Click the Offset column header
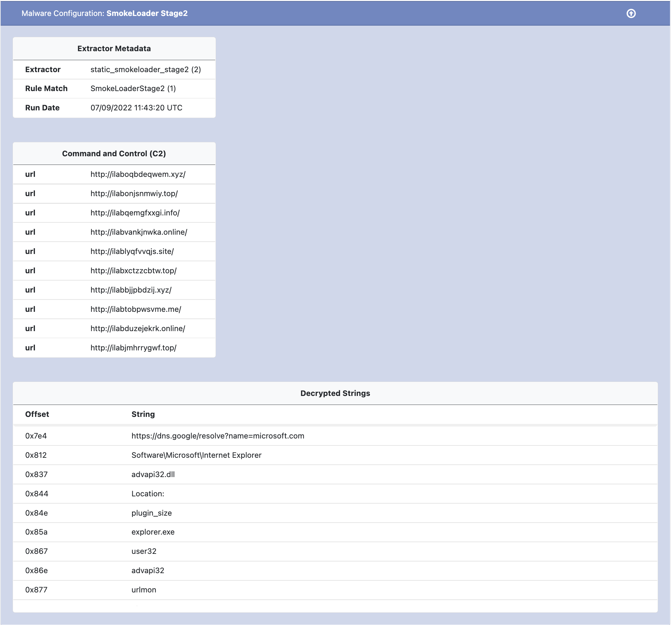672x625 pixels. (37, 414)
